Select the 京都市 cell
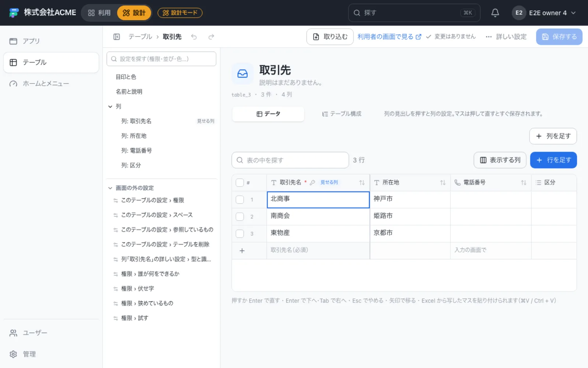Screen dimensions: 588x368 click(x=410, y=234)
